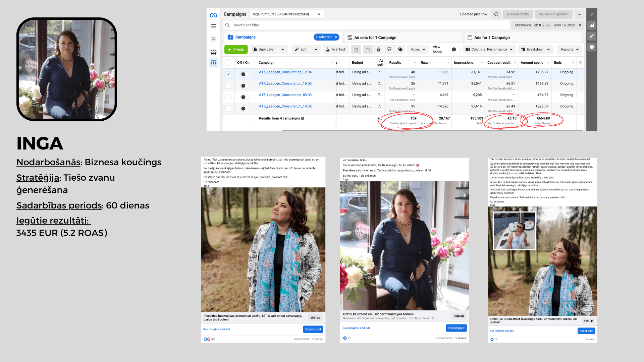The image size is (644, 362).
Task: Open the Inga Pumpure account dropdown
Action: click(287, 14)
